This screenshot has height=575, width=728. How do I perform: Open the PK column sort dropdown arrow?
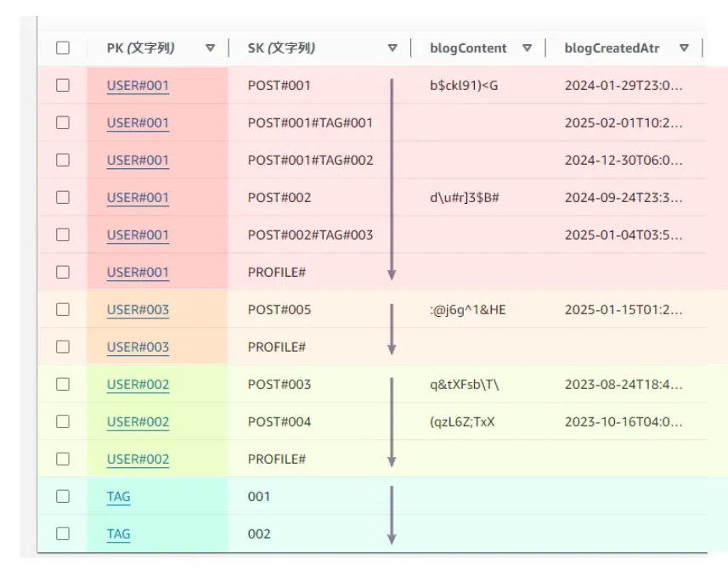tap(211, 48)
